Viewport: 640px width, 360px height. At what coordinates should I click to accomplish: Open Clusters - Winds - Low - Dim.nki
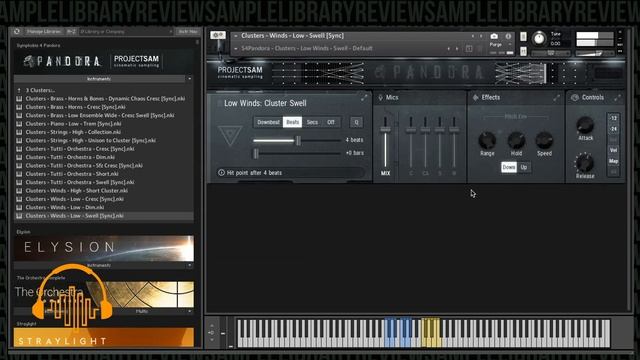point(64,207)
